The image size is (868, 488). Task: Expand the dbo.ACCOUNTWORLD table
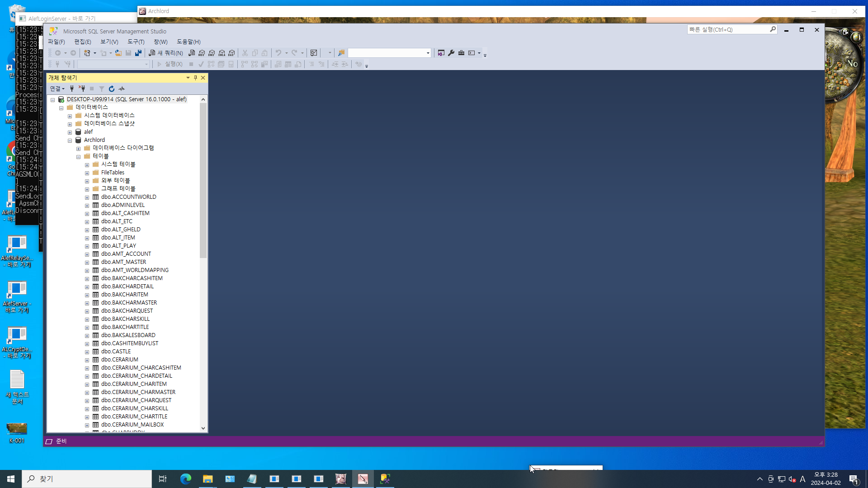[87, 197]
